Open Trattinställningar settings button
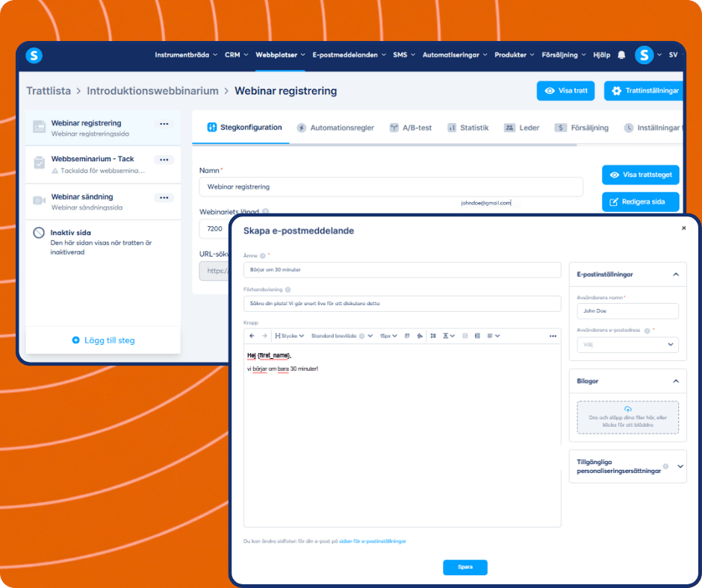The image size is (702, 588). pyautogui.click(x=644, y=91)
